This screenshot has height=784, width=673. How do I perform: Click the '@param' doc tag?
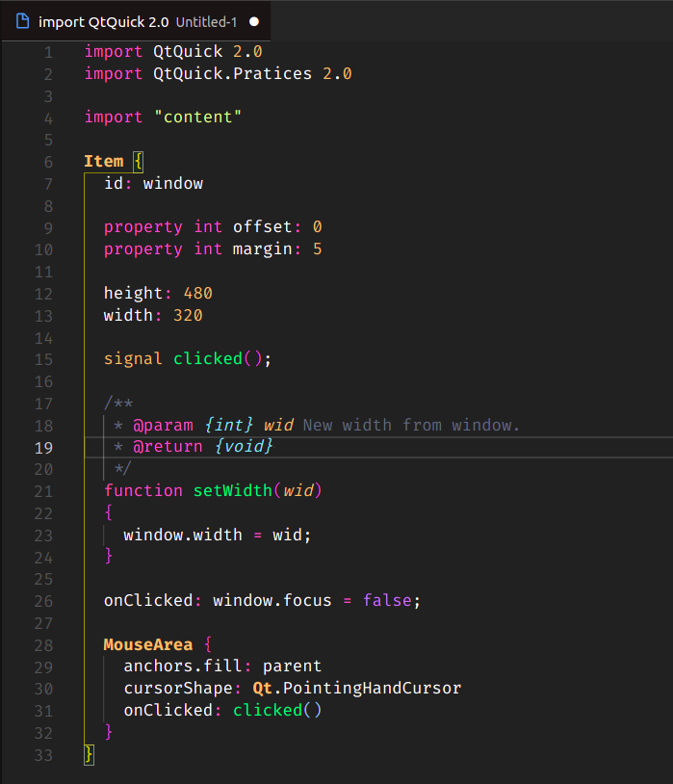pos(163,425)
